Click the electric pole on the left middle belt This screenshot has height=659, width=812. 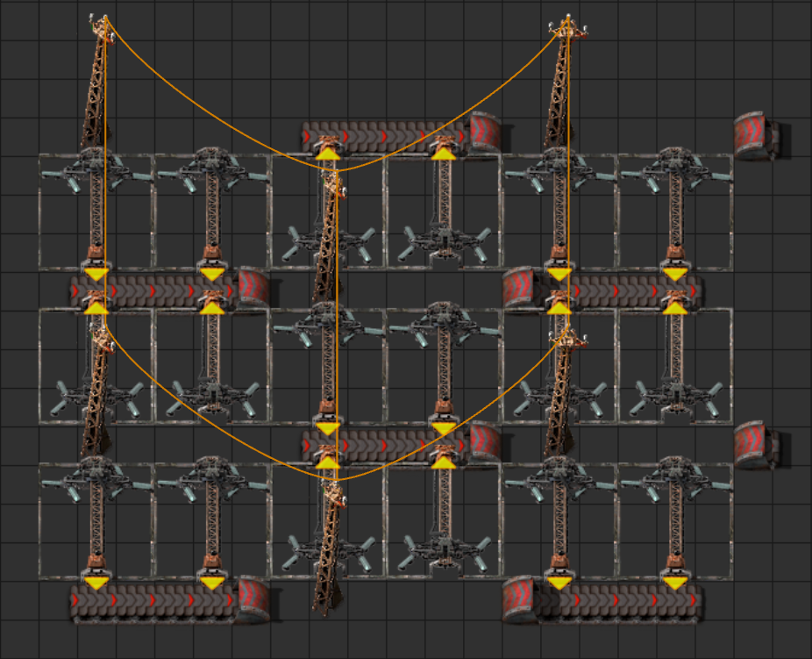pyautogui.click(x=97, y=390)
